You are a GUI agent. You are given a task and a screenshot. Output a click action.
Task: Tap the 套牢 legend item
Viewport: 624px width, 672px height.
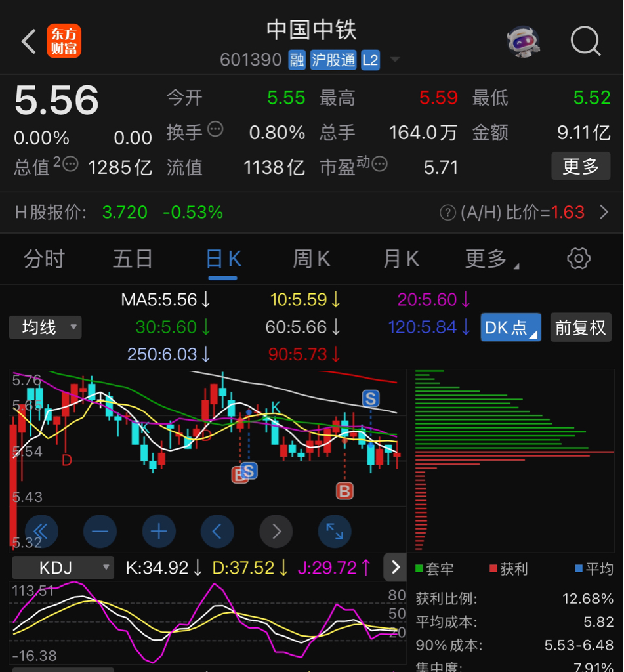coord(434,569)
